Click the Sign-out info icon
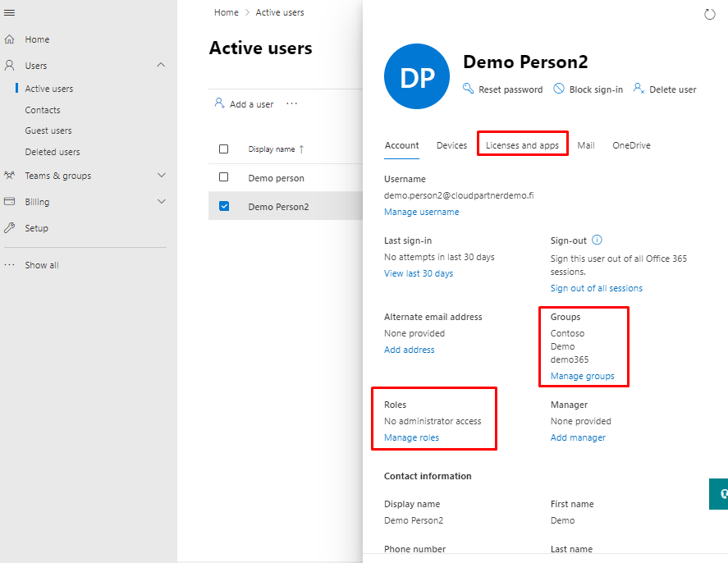This screenshot has width=728, height=563. [598, 240]
